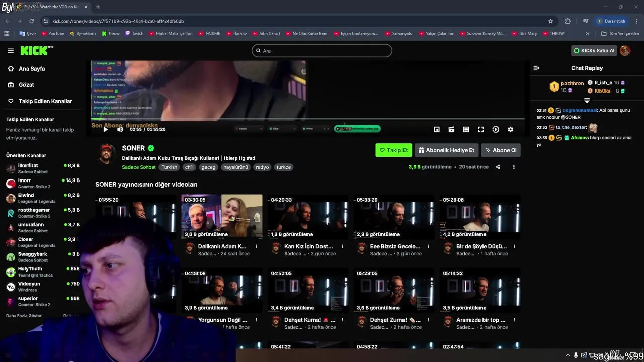Click Takip Et follow button
Screen dimensions: 644x362
pyautogui.click(x=393, y=150)
